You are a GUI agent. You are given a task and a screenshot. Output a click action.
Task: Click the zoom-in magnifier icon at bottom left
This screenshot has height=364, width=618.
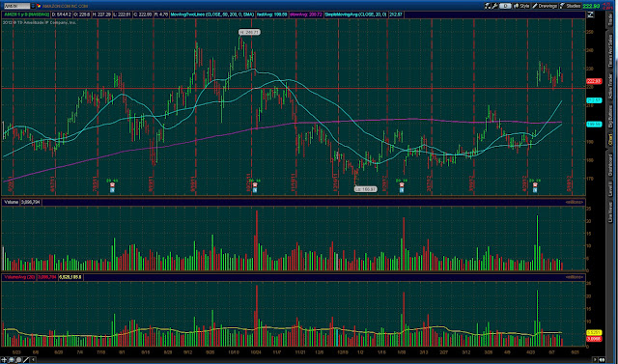point(12,359)
